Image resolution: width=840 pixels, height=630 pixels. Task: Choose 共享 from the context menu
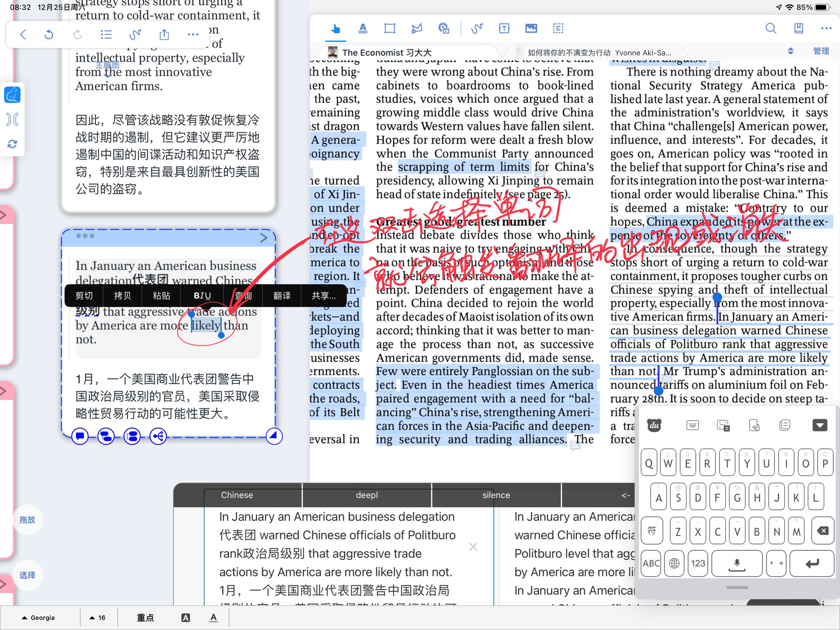[324, 296]
